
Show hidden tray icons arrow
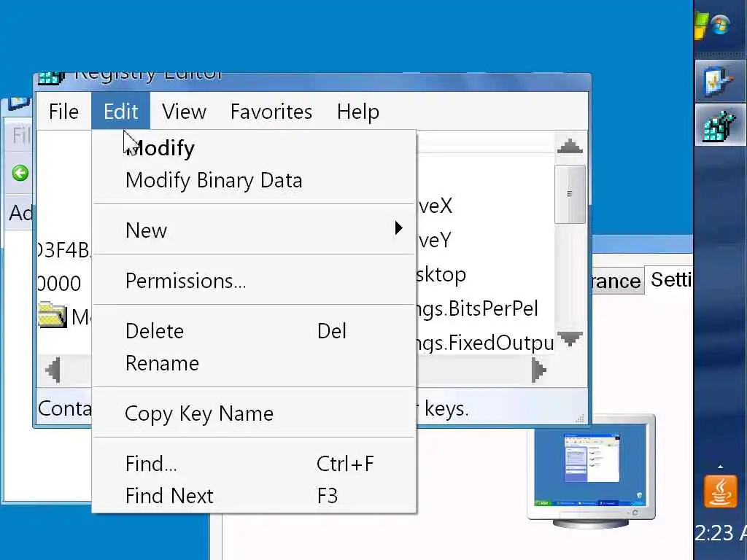coord(720,467)
